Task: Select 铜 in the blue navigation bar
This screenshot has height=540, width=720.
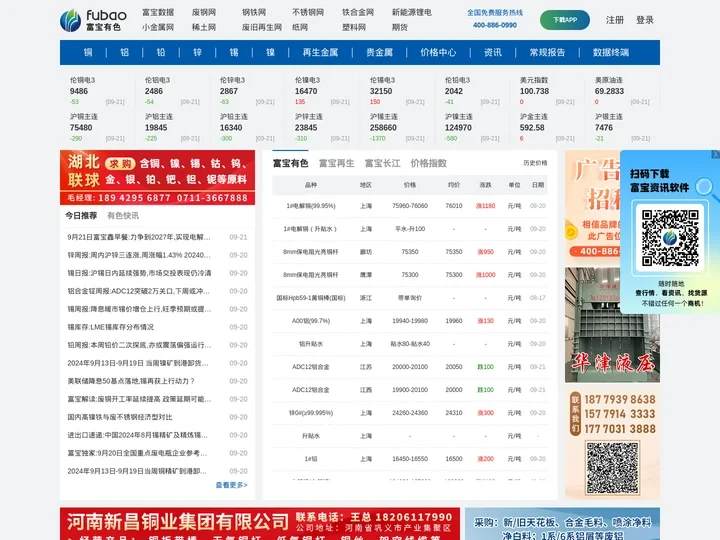Action: click(88, 52)
